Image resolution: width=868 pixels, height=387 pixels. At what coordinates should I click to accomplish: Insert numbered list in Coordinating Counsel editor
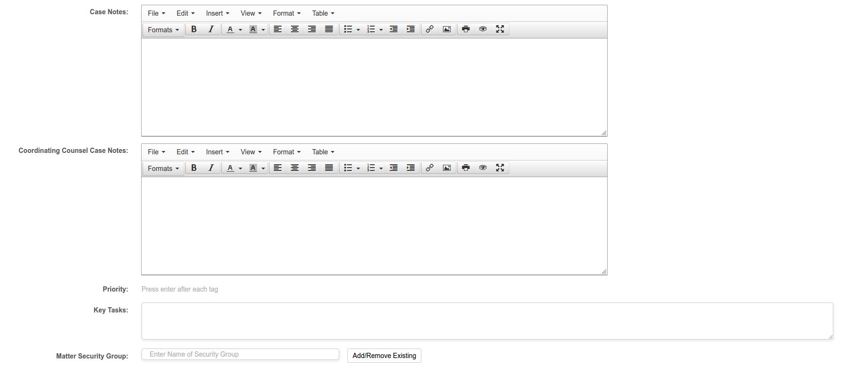[x=371, y=168]
